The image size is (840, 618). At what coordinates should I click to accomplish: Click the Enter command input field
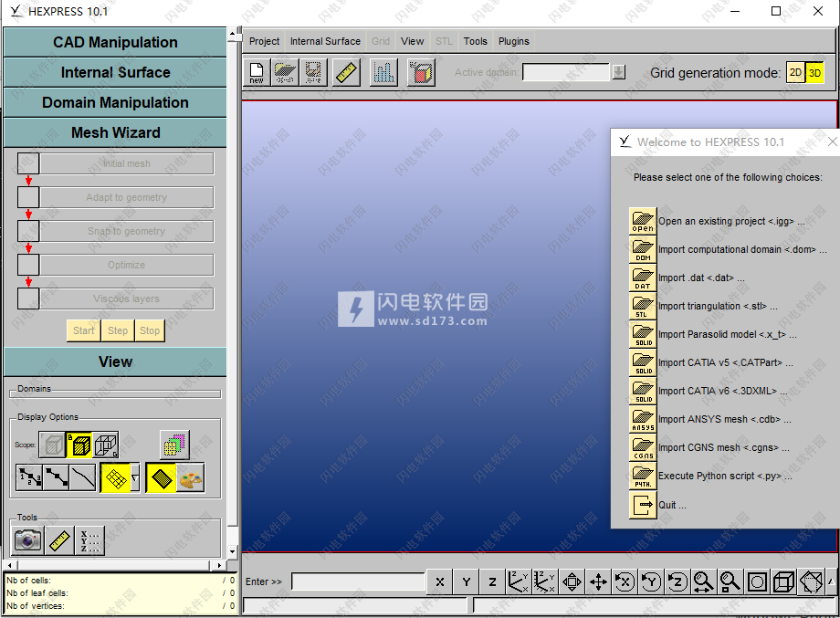(x=358, y=581)
